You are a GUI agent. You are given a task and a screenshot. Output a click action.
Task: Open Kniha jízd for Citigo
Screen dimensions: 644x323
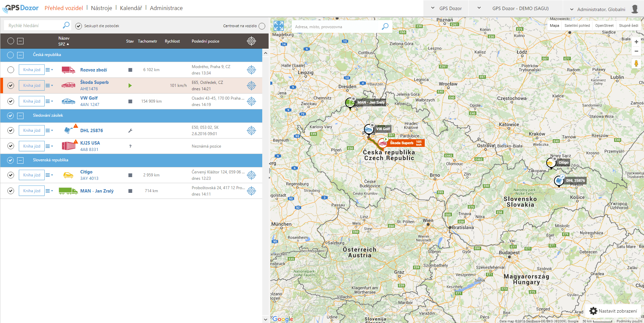pos(32,175)
